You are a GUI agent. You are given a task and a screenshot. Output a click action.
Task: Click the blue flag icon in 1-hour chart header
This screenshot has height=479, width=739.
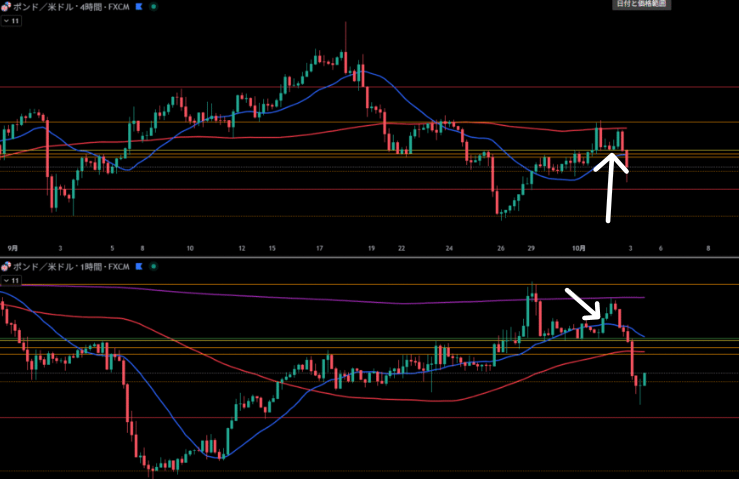(x=139, y=267)
